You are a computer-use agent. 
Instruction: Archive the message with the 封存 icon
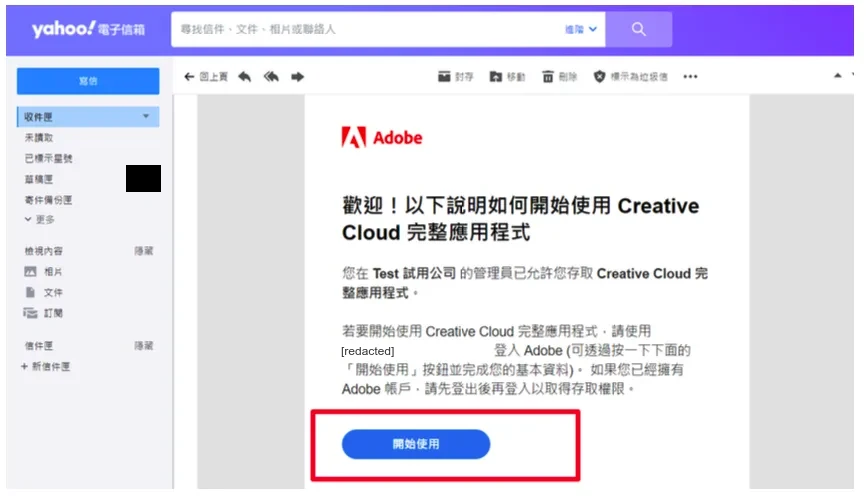pos(444,76)
